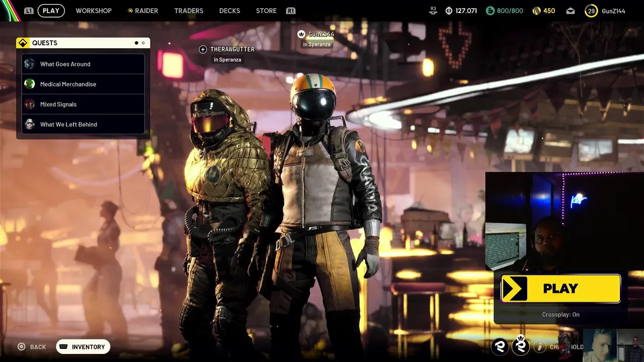Open the Mixed Signals quest
This screenshot has height=362, width=644.
point(83,104)
